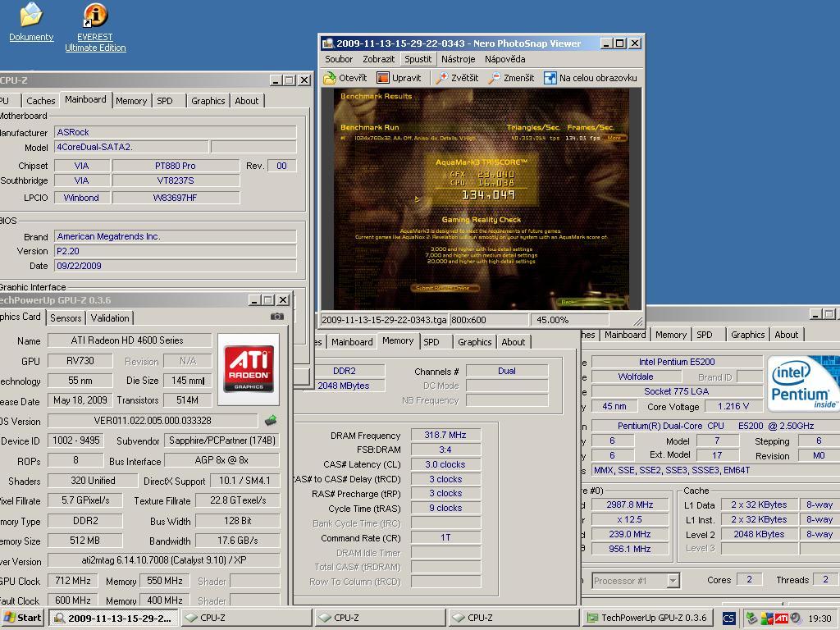The height and width of the screenshot is (630, 840).
Task: Click TechPowerUp GPU-Z 0.3.6 taskbar button
Action: [x=649, y=618]
